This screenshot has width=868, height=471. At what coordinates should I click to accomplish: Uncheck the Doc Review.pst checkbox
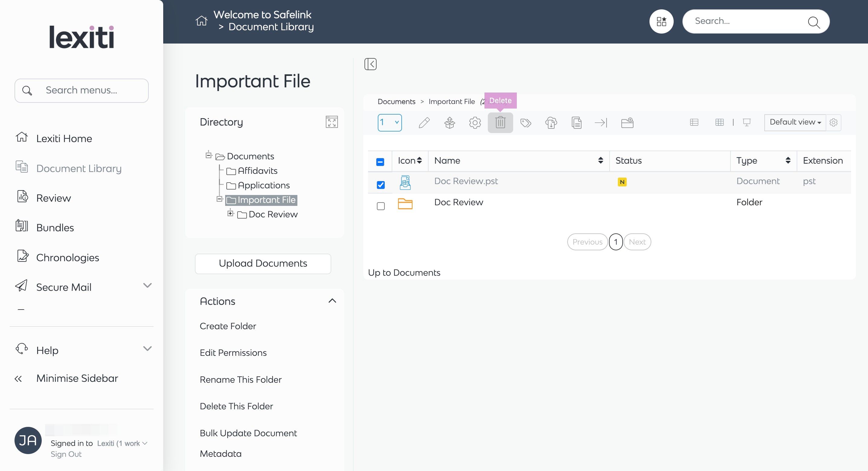(381, 185)
